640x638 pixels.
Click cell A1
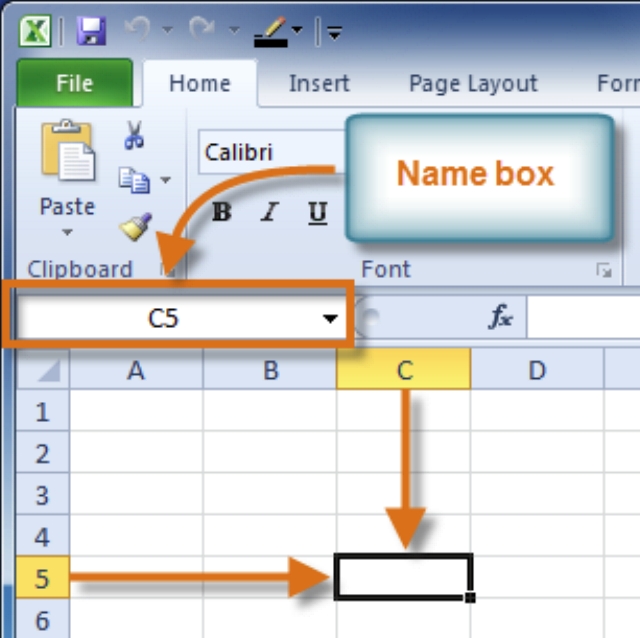tap(136, 411)
